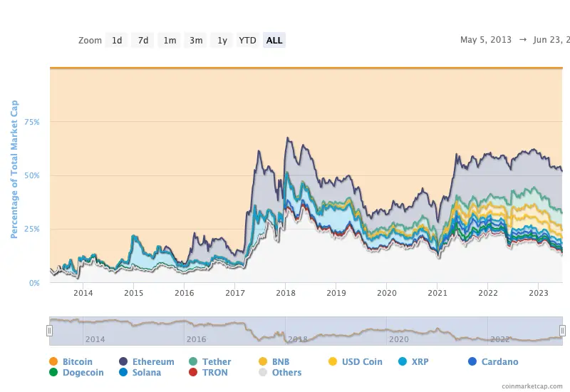Viewport: 570px width, 392px height.
Task: Click the Others gray legend dot
Action: point(264,373)
